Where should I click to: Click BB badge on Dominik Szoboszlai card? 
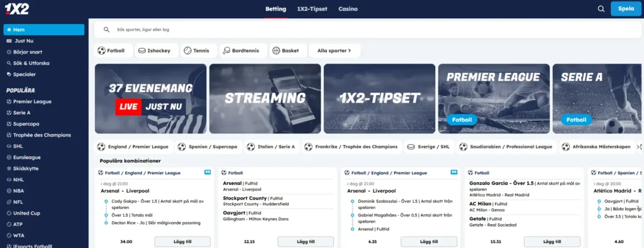[454, 172]
